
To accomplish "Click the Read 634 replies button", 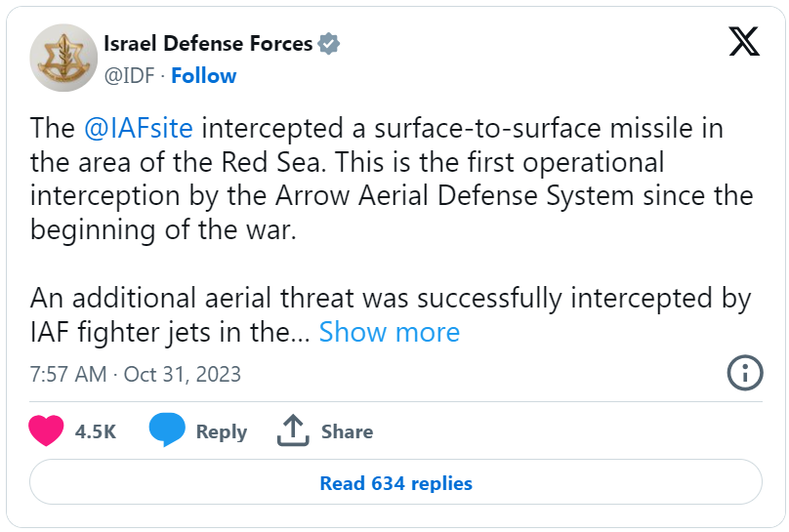I will coord(395,483).
